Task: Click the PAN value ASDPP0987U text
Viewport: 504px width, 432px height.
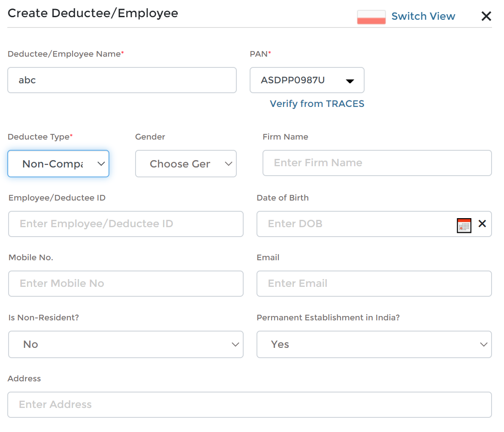Action: pyautogui.click(x=293, y=80)
